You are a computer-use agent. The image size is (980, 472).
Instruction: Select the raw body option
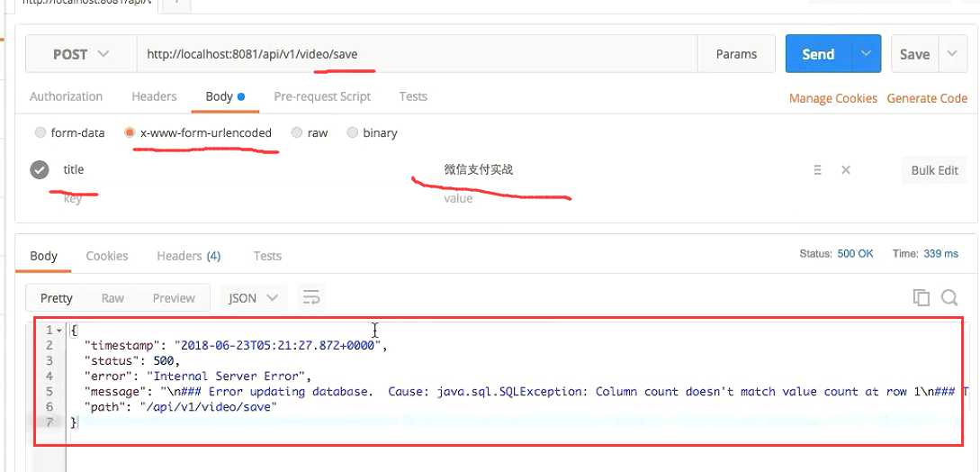297,132
